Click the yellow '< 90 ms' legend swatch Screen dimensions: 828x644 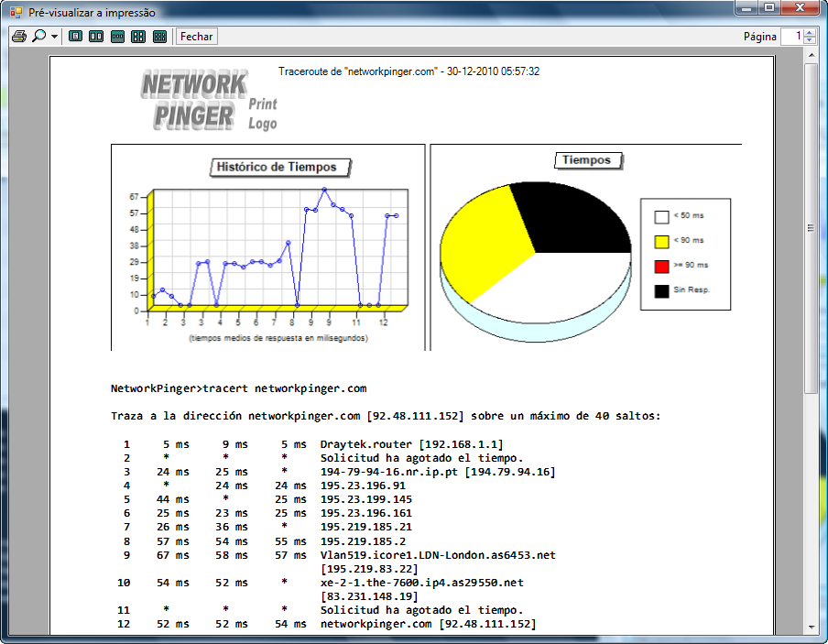click(x=661, y=242)
